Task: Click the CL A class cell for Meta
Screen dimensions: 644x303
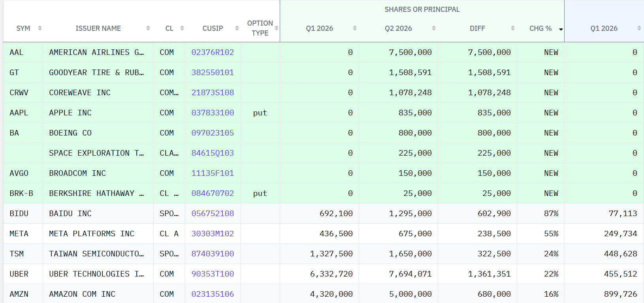Action: 169,233
